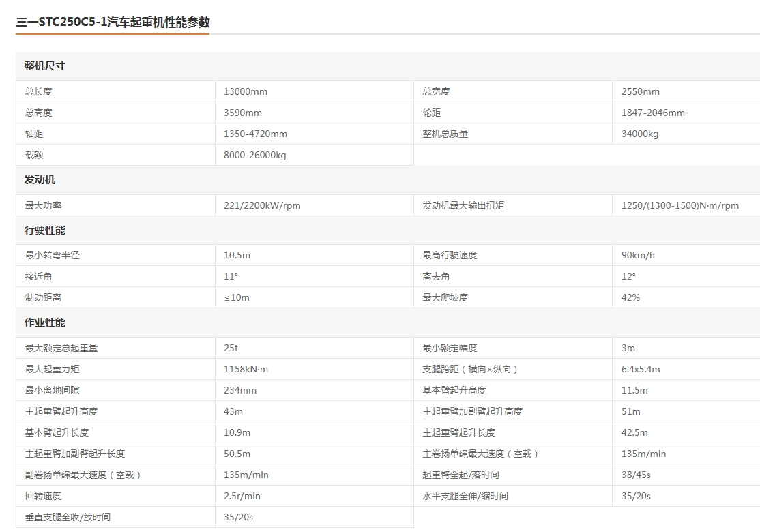Click the 最大功率 label
Image resolution: width=760 pixels, height=532 pixels.
43,205
